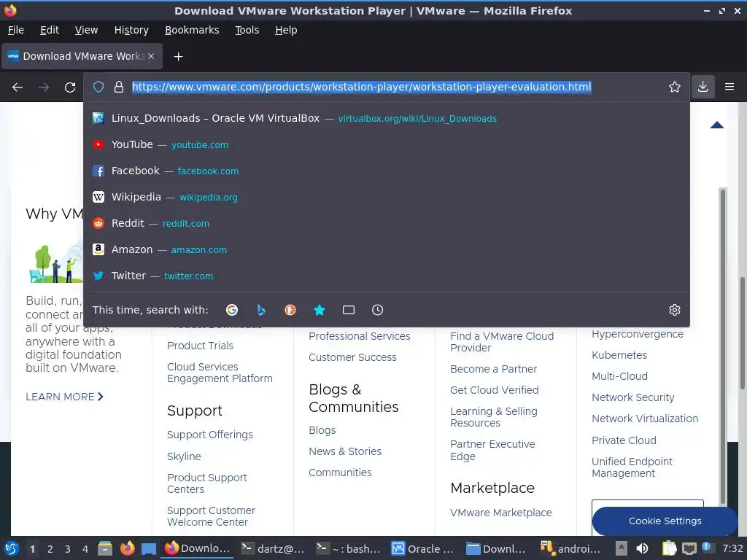Viewport: 747px width, 560px height.
Task: Search this time with DuckDuckGo
Action: (x=290, y=310)
